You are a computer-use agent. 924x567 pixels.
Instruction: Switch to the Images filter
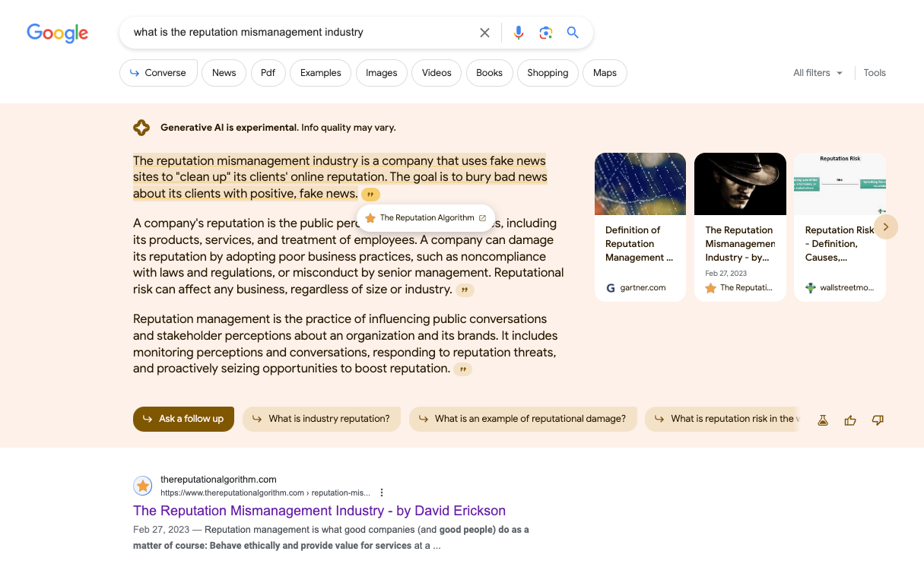[381, 73]
